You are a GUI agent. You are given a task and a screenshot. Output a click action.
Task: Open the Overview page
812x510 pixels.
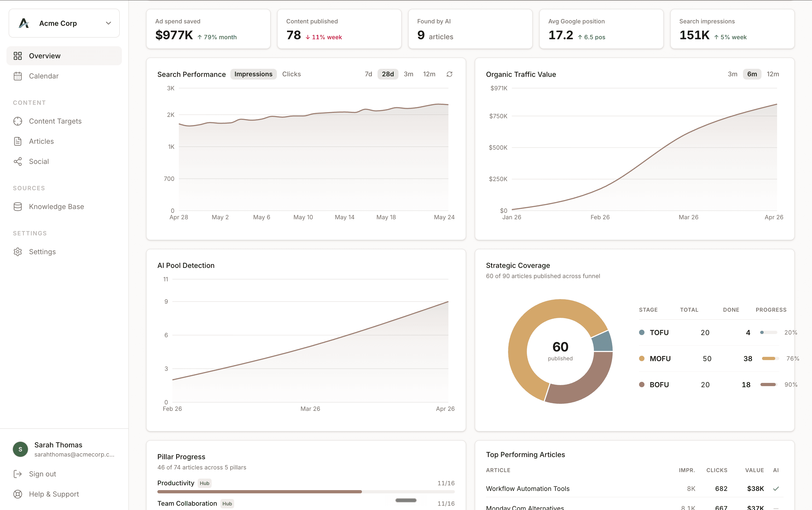coord(64,56)
